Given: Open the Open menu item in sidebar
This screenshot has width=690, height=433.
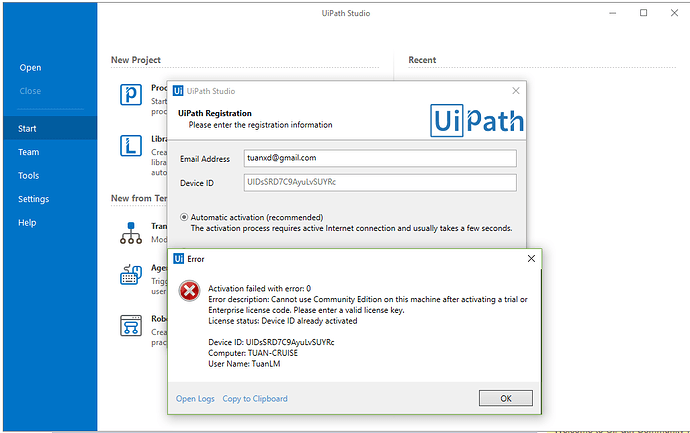Looking at the screenshot, I should [30, 68].
